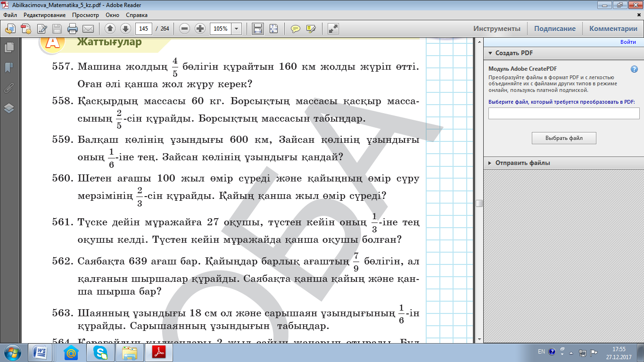Screen dimensions: 644x362
Task: Open Skype from the taskbar
Action: 100,352
